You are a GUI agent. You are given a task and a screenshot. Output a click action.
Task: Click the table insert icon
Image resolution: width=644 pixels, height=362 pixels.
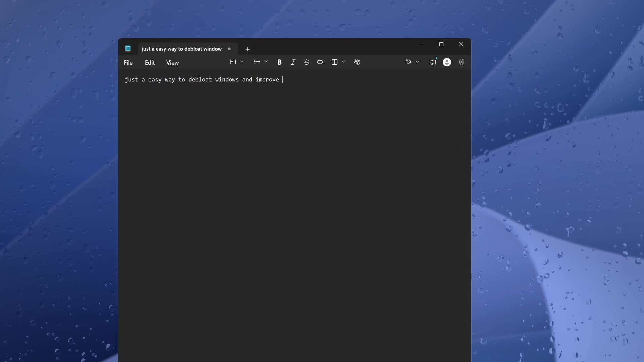[x=334, y=62]
